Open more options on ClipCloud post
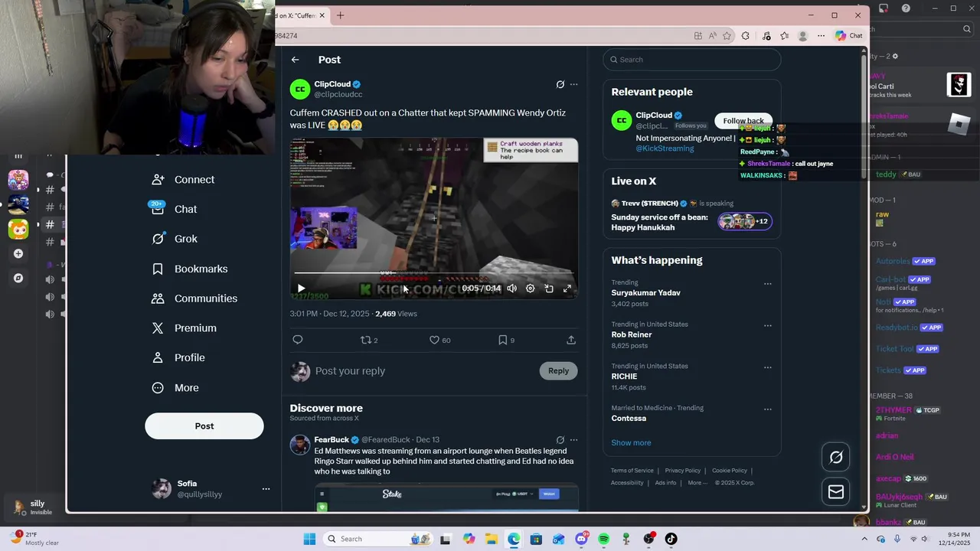The image size is (980, 551). 574,85
